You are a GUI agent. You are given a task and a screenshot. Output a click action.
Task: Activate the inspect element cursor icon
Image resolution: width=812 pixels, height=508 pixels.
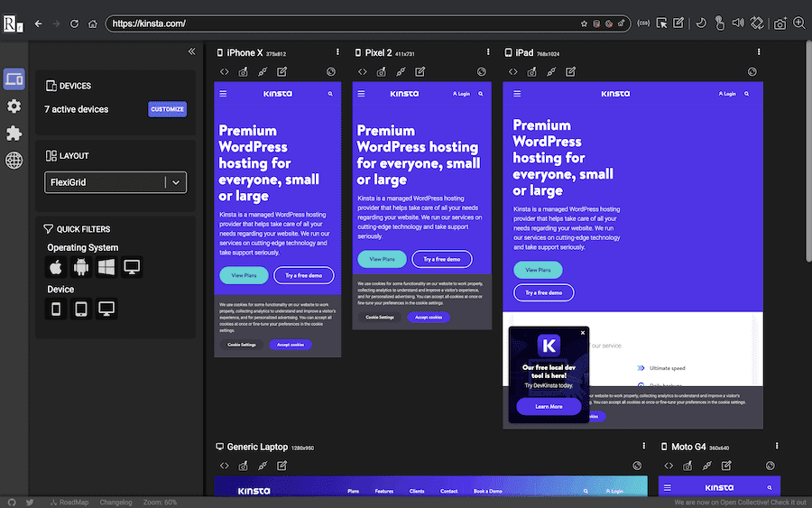pyautogui.click(x=662, y=23)
